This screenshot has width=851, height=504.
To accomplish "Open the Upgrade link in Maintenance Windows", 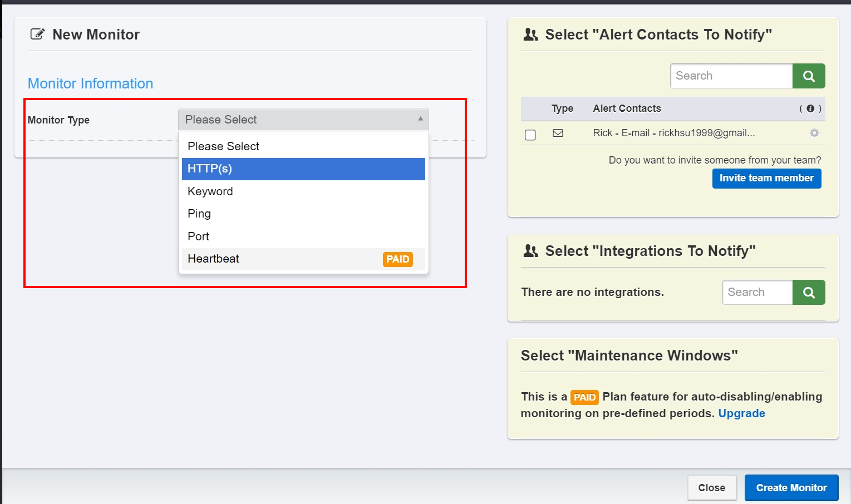I will pyautogui.click(x=741, y=413).
